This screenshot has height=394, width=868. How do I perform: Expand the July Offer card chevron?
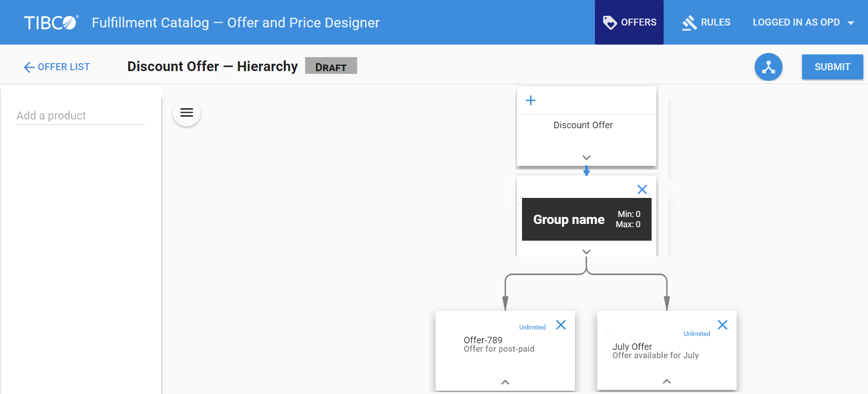[666, 381]
